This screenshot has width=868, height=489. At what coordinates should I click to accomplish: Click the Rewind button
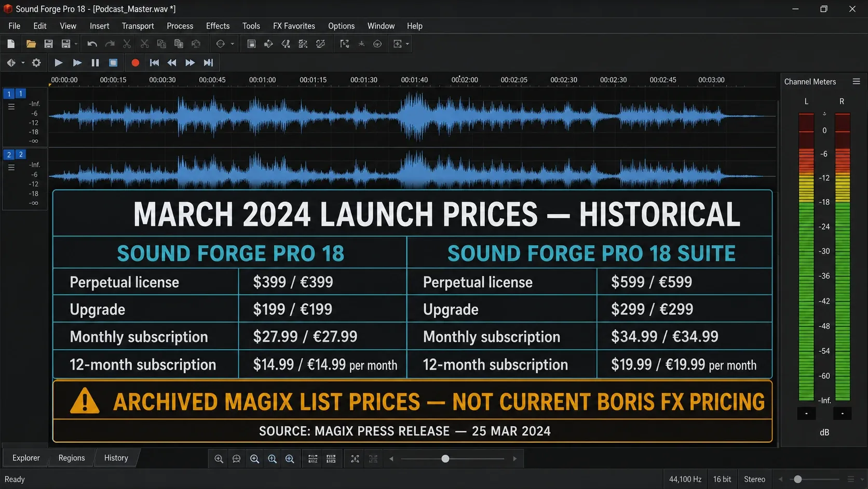(172, 63)
